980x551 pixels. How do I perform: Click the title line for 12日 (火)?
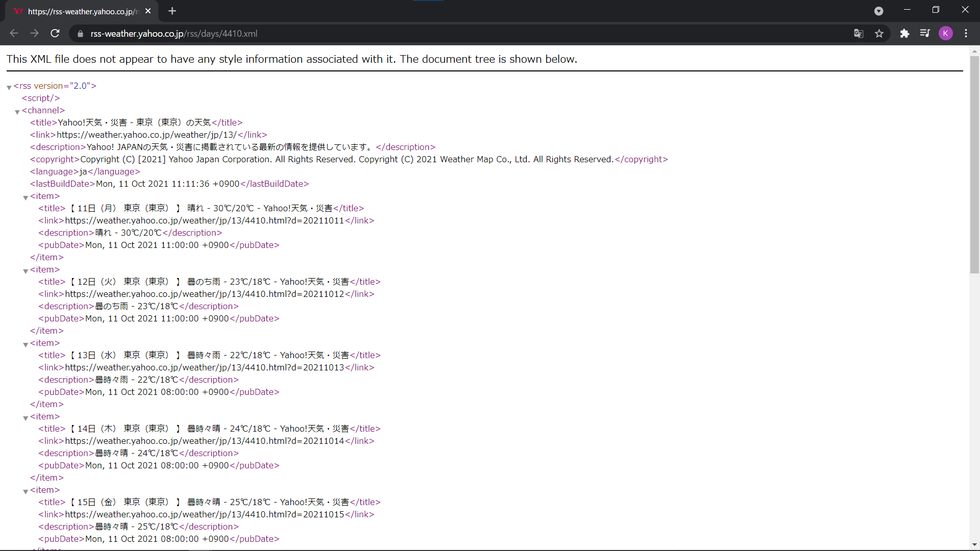209,282
